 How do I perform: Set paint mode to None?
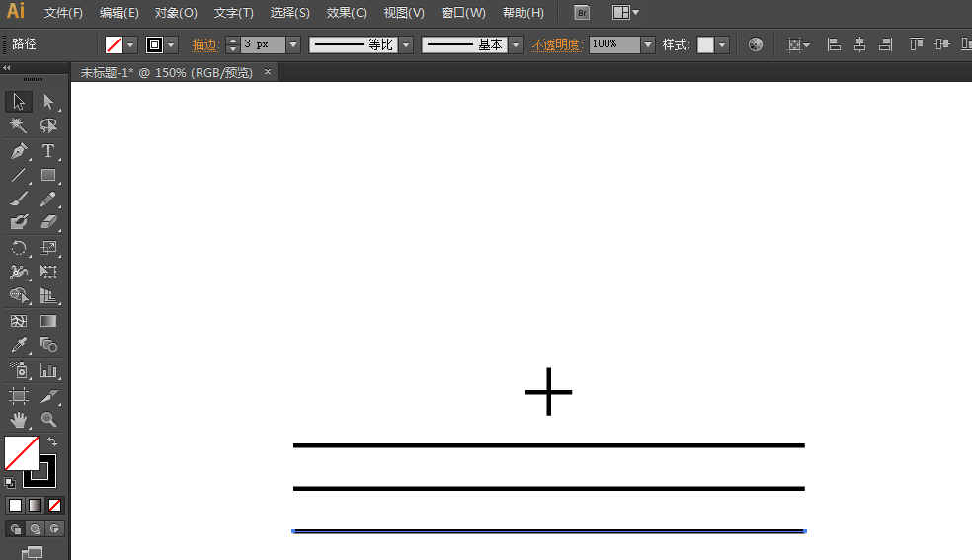54,506
